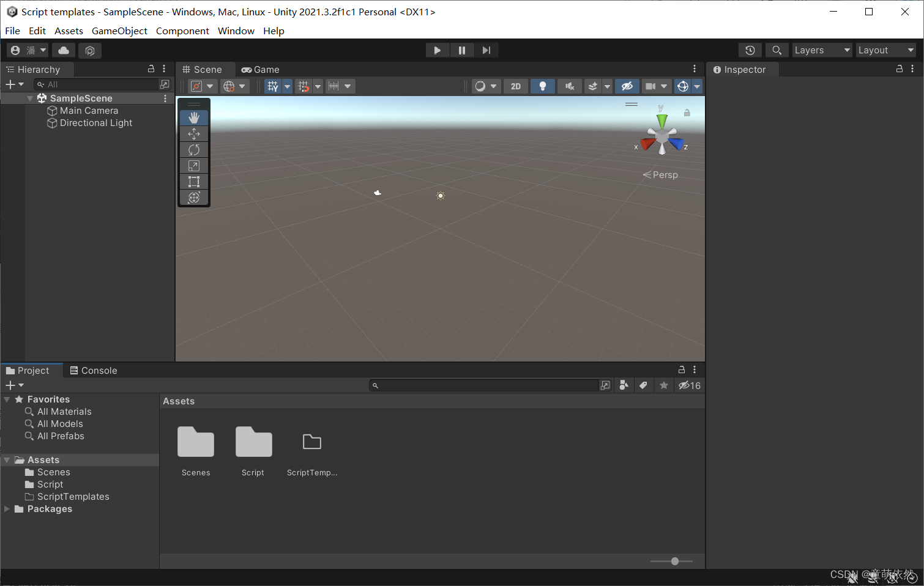Toggle hidden packages visibility (16)
This screenshot has height=586, width=924.
click(x=690, y=385)
